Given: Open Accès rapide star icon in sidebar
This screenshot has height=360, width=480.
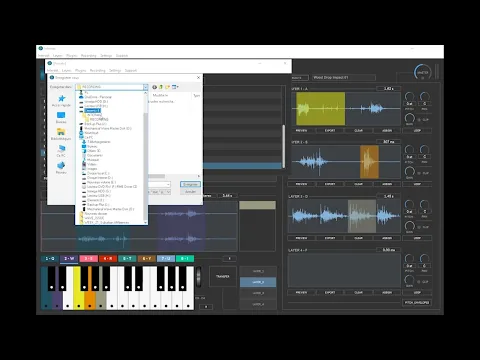Looking at the screenshot, I should pos(61,99).
